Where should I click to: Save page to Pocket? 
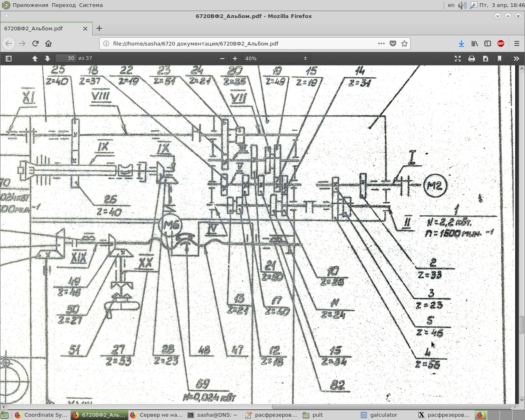point(393,43)
